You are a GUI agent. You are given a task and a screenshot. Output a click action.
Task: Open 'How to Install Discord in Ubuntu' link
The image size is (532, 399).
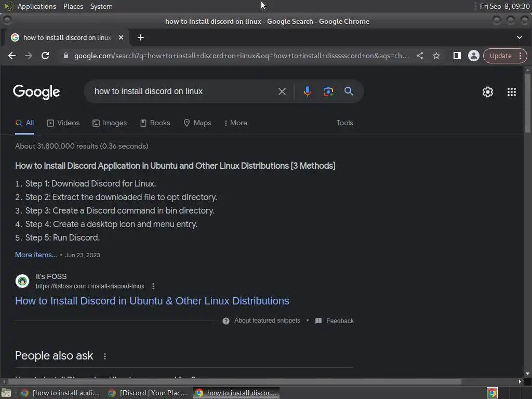click(152, 301)
